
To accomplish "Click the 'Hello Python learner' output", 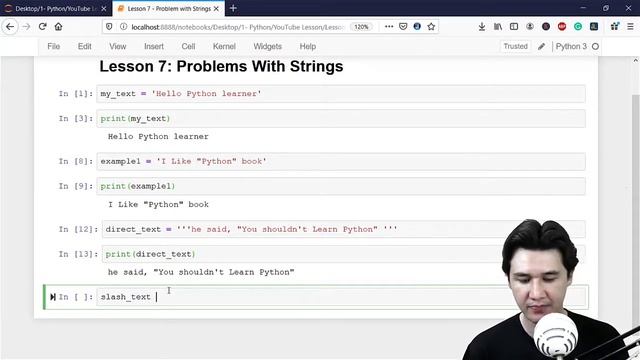I will click(x=158, y=137).
